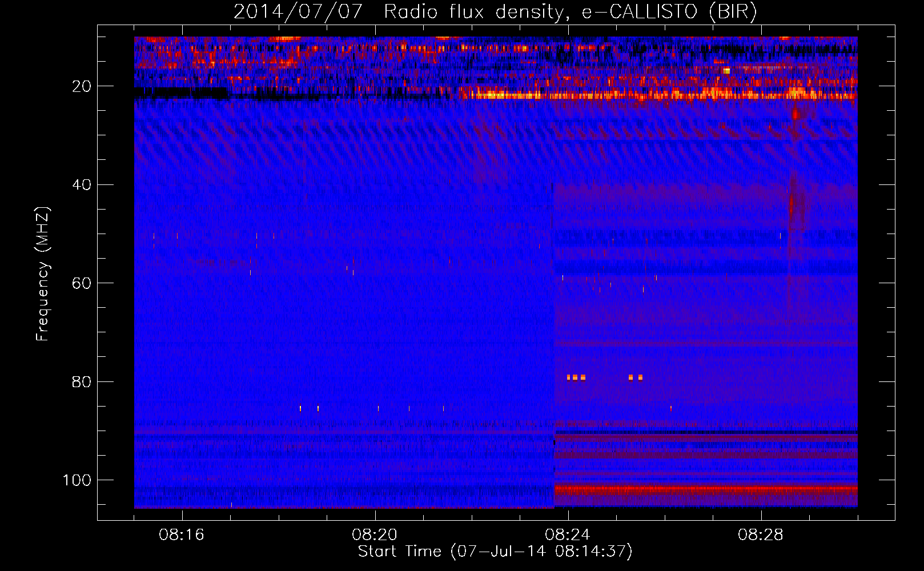Click the 80 frequency tick label

pyautogui.click(x=82, y=381)
